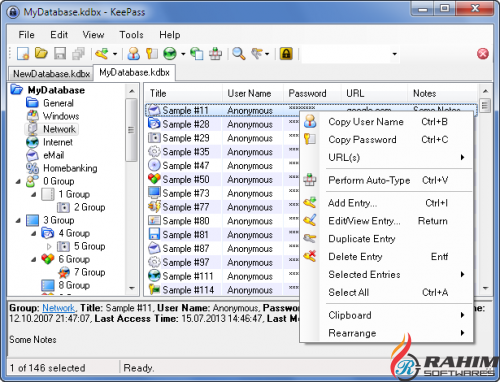The width and height of the screenshot is (500, 382).
Task: Click the Copy URL to clipboard icon
Action: (197, 53)
